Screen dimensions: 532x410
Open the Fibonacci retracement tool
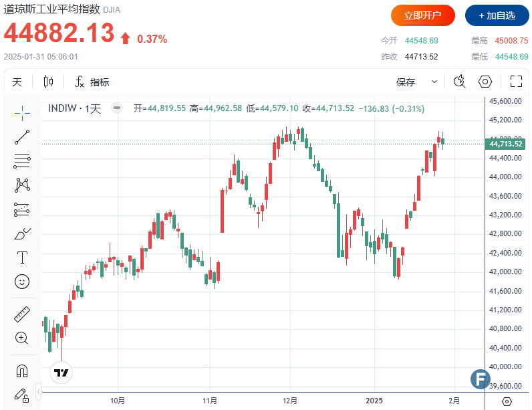[x=22, y=161]
